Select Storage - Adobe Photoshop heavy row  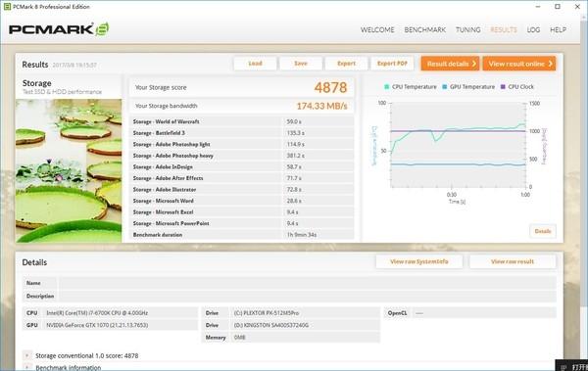point(242,156)
